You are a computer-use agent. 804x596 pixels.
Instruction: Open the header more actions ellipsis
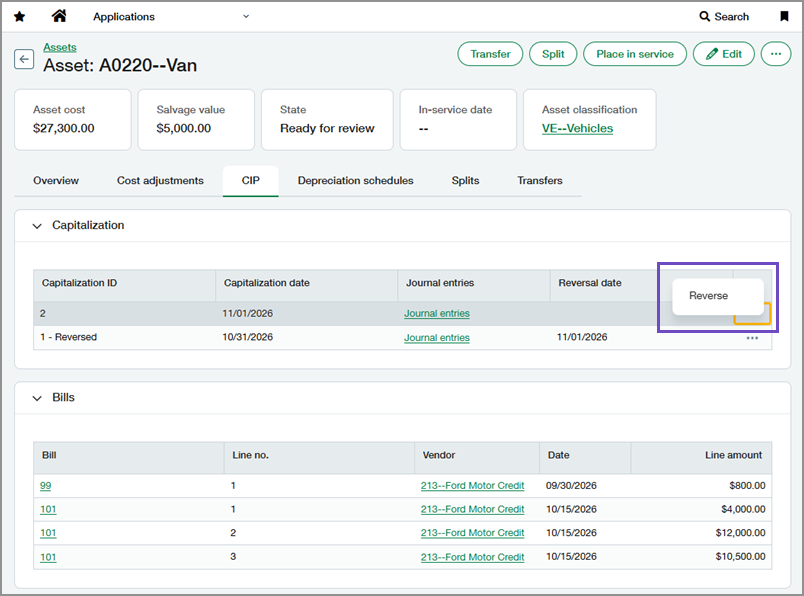[776, 54]
